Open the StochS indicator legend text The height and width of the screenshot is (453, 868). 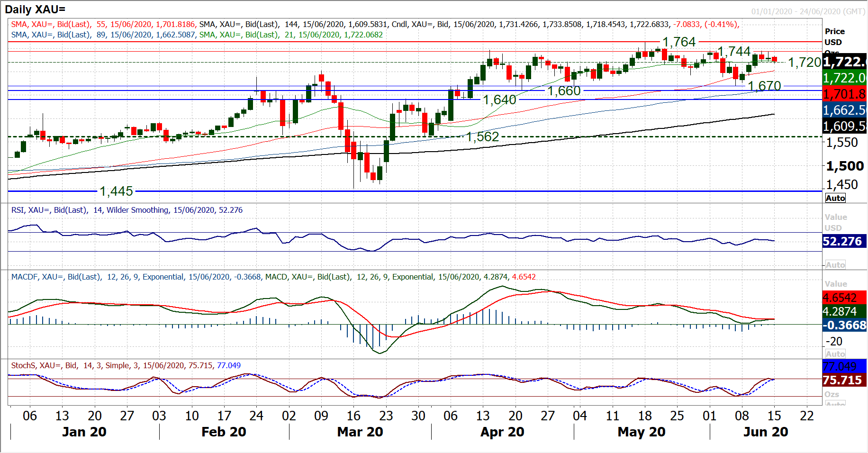click(126, 365)
